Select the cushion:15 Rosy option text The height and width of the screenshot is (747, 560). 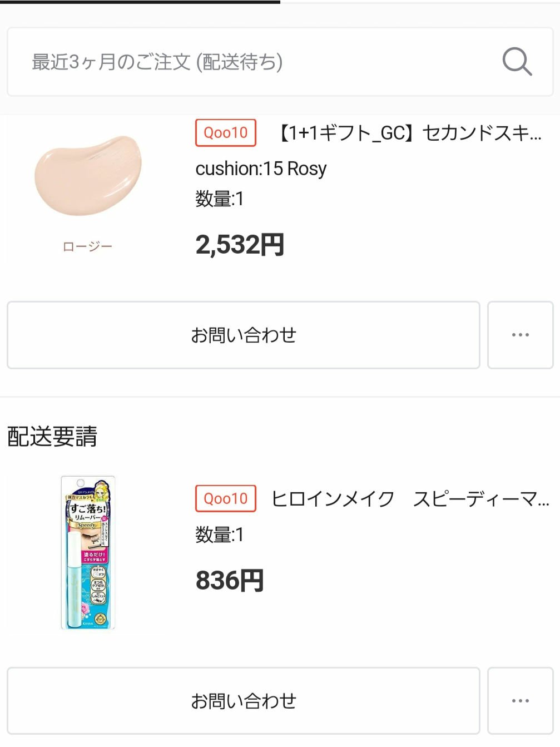(261, 169)
